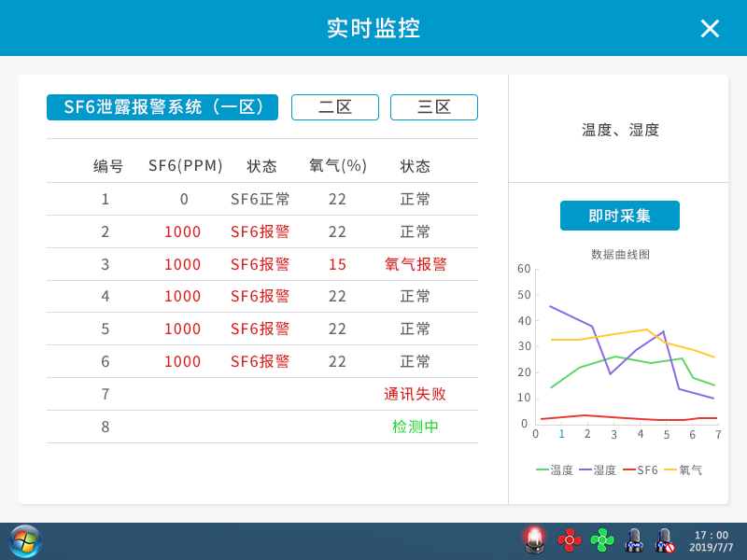Viewport: 747px width, 560px height.
Task: Click the blue beacon lamp icon
Action: coord(634,540)
